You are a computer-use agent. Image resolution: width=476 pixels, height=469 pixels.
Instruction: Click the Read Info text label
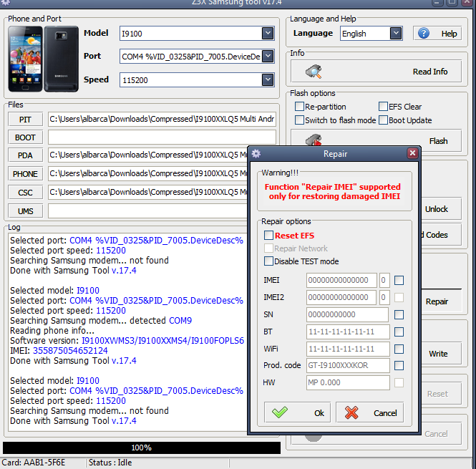point(430,72)
